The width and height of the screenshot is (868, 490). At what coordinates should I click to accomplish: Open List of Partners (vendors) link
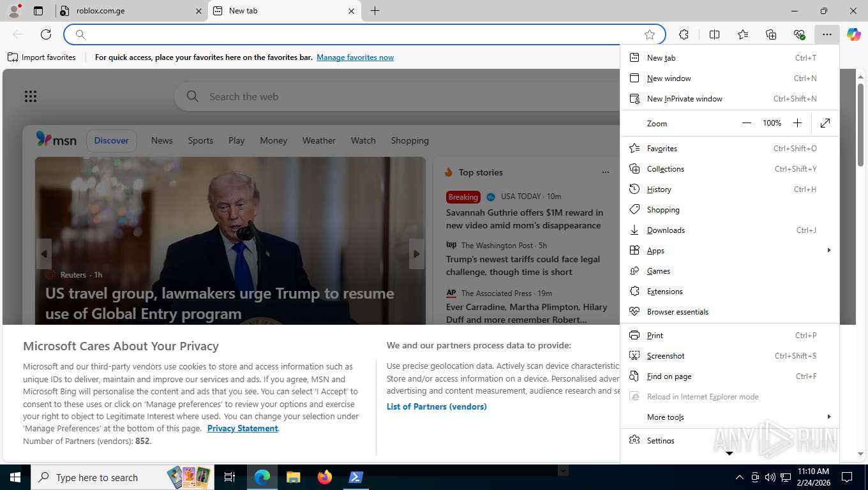[x=437, y=406]
